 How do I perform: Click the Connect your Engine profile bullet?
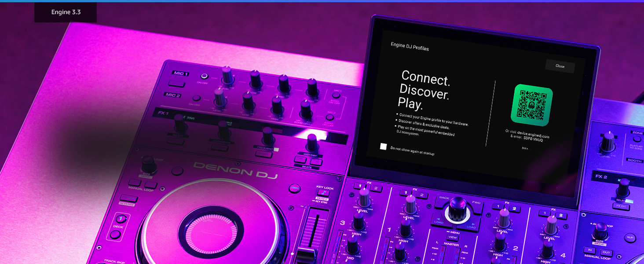pos(434,120)
